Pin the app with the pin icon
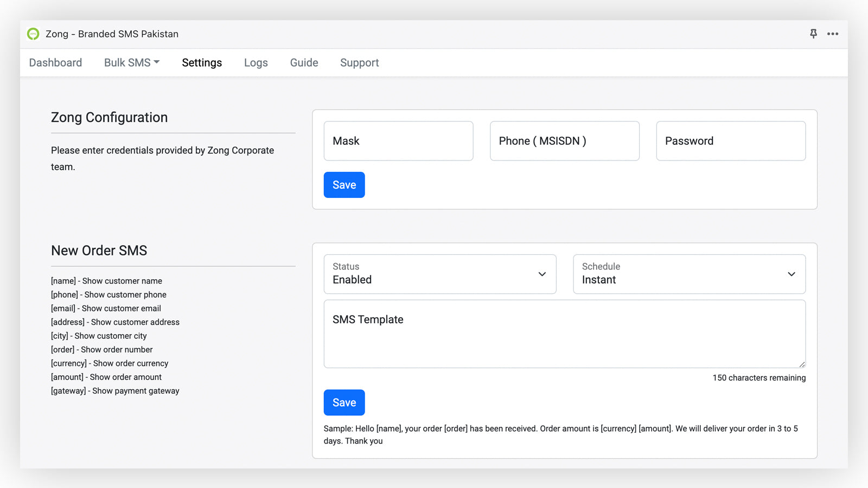The height and width of the screenshot is (488, 868). click(x=813, y=34)
